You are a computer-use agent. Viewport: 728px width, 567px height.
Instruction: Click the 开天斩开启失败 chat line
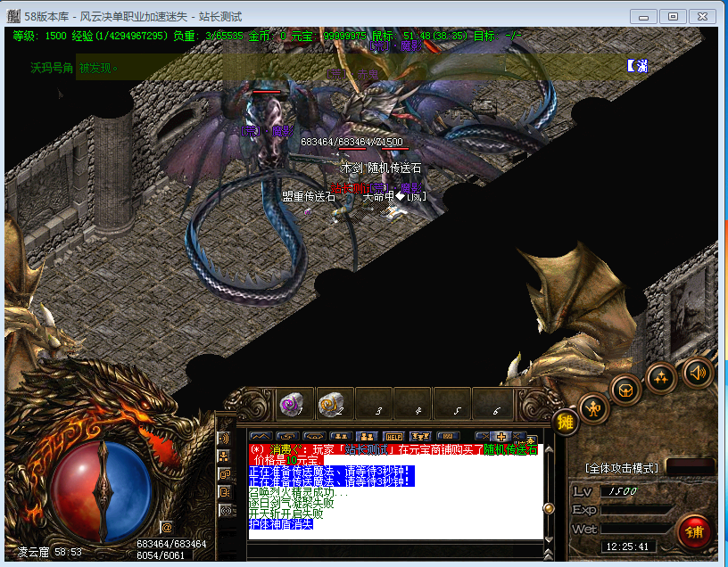pyautogui.click(x=286, y=514)
